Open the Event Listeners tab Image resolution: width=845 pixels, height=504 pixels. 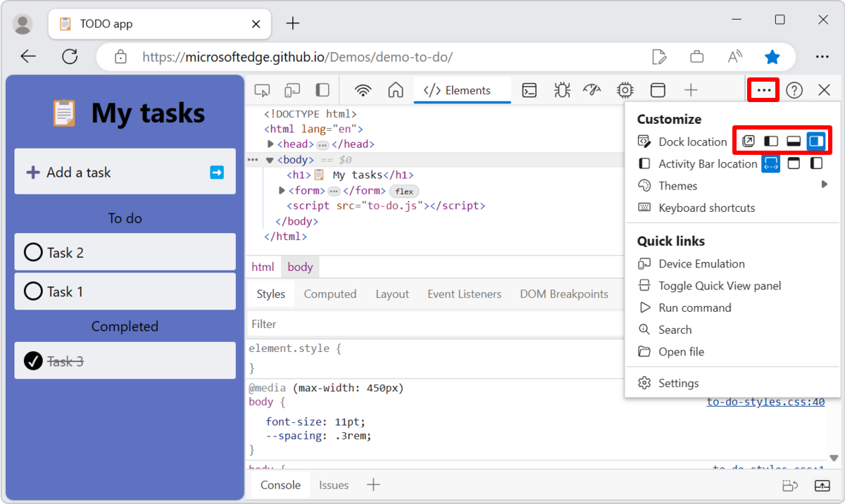(x=464, y=294)
